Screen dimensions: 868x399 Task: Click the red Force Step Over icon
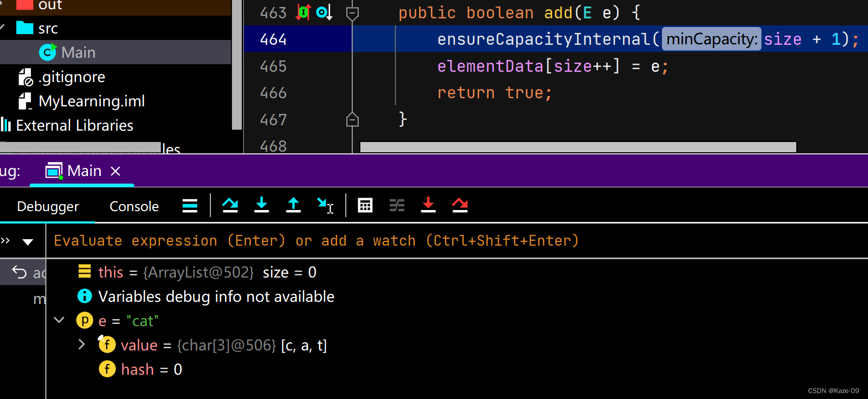coord(460,206)
